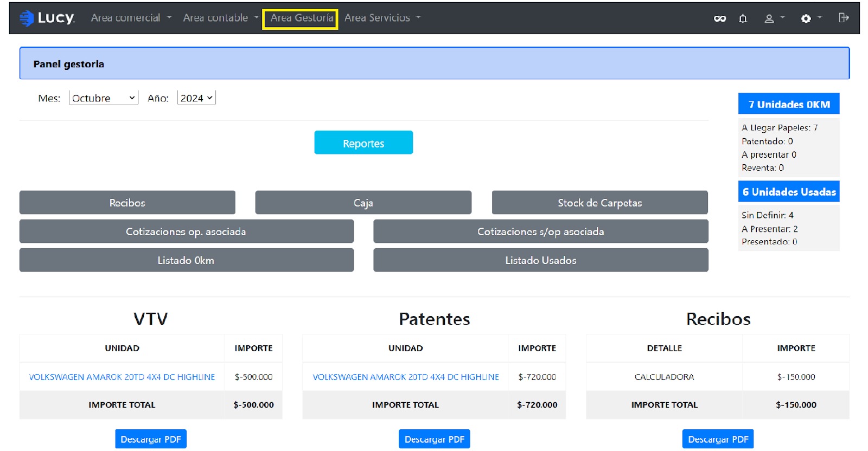Viewport: 868px width, 451px height.
Task: Select the $-720.000 Patentes total amount
Action: click(537, 405)
